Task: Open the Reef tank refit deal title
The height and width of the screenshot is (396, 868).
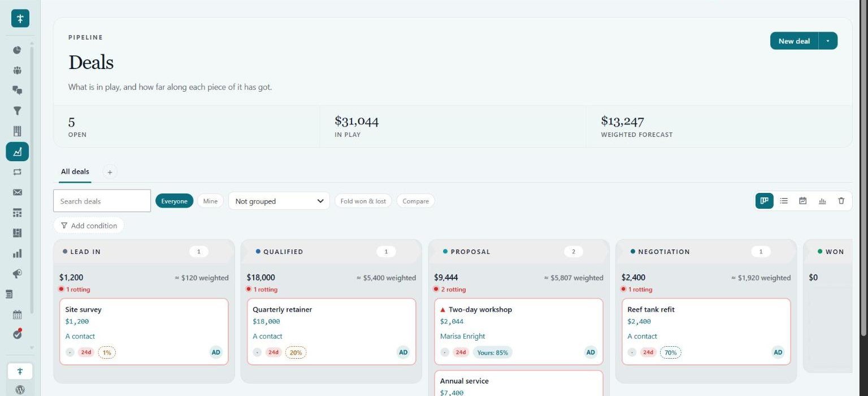Action: pos(651,309)
